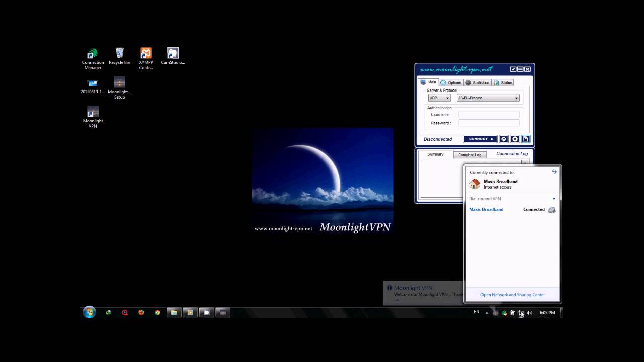The height and width of the screenshot is (362, 644).
Task: Select the 20120813_1 file icon on desktop
Action: pos(93,85)
